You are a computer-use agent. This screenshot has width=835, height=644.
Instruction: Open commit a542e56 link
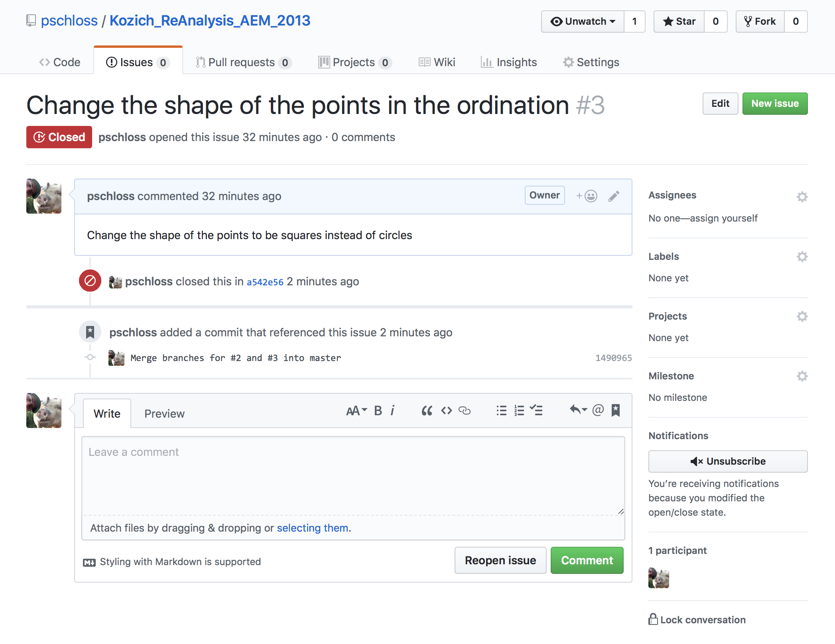coord(265,282)
